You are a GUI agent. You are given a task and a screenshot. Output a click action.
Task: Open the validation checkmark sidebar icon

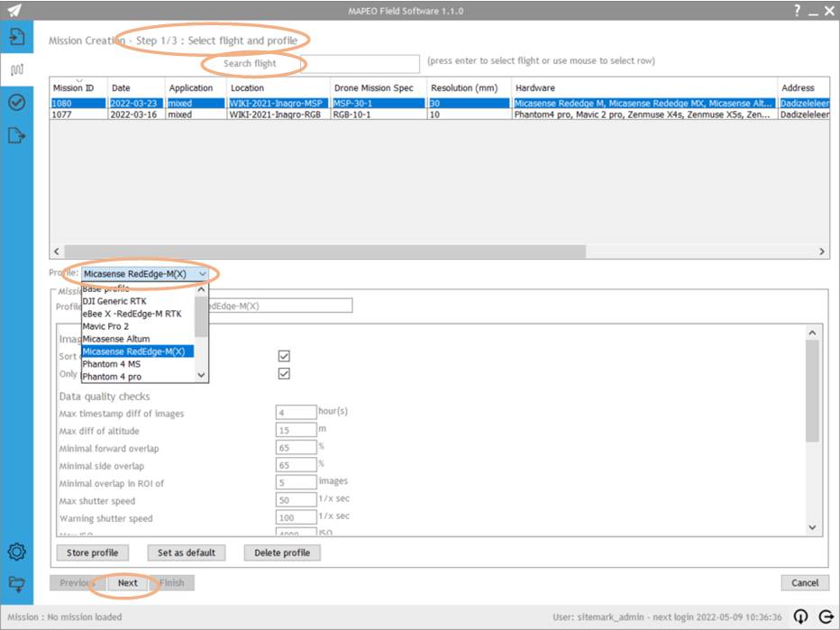click(x=16, y=103)
